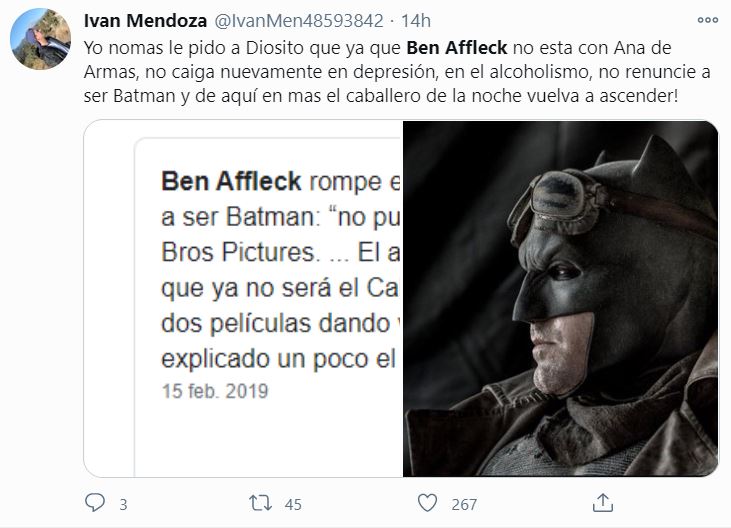731x528 pixels.
Task: Open the 14h timestamp link
Action: coord(416,21)
